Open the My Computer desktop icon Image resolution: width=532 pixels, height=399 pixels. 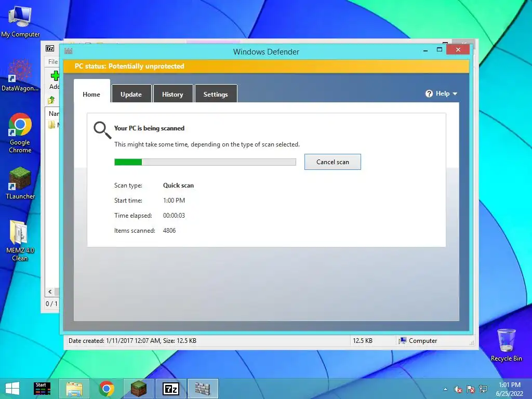click(x=20, y=22)
